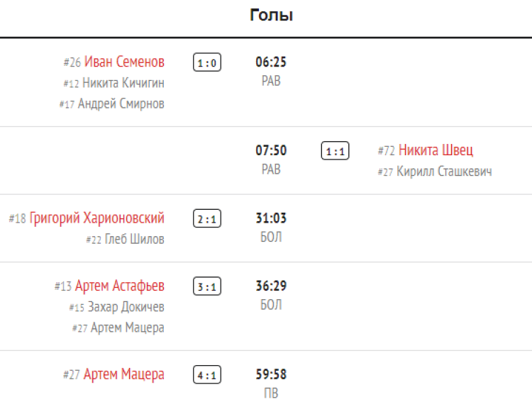Select the 06:25 goal time
The height and width of the screenshot is (414, 532).
point(271,62)
